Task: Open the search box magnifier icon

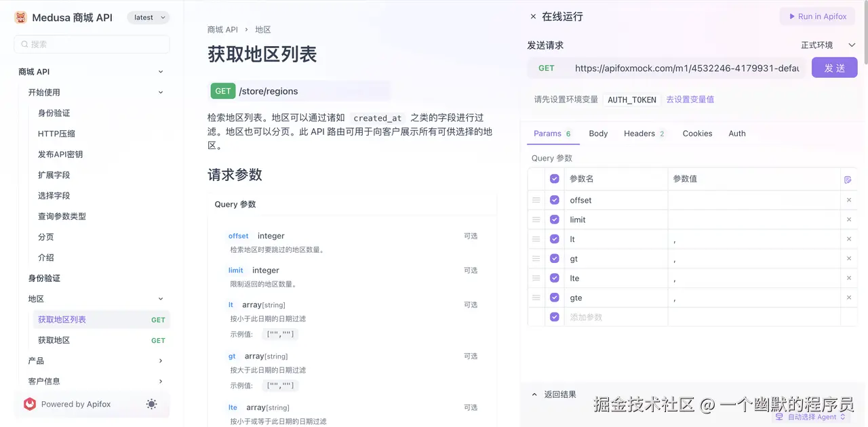Action: tap(23, 43)
